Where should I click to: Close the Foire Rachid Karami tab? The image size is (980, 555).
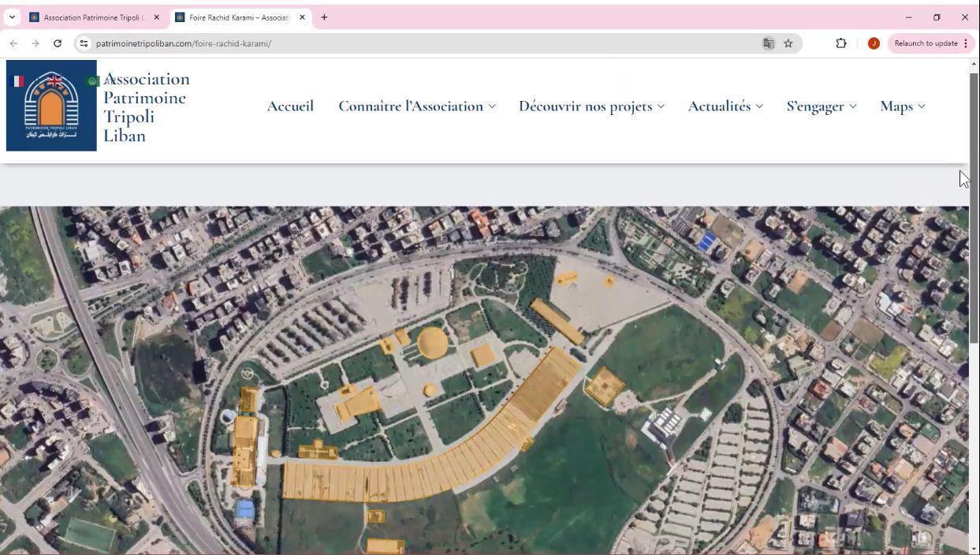click(302, 17)
